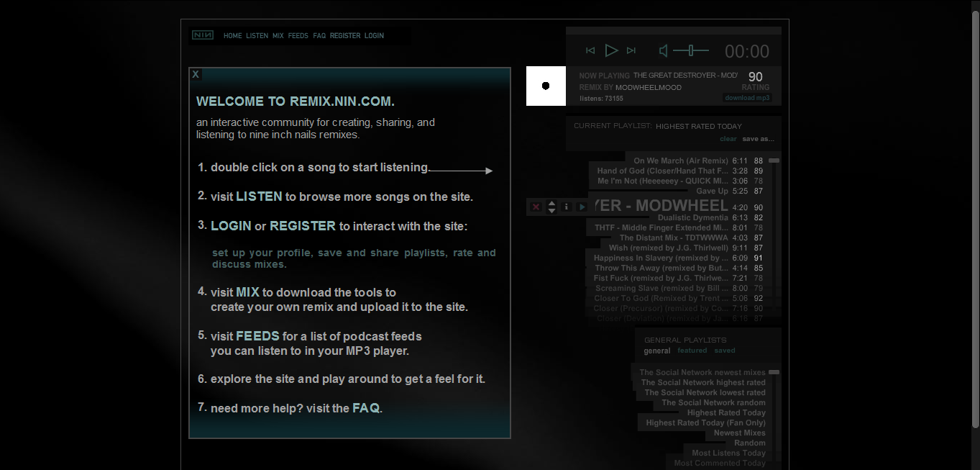The image size is (980, 470).
Task: Click the volume slider handle
Action: 691,50
